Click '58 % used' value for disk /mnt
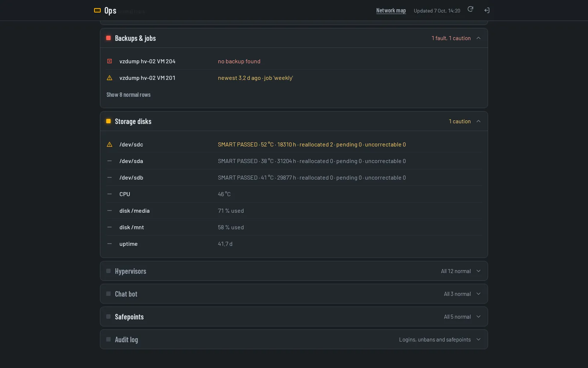This screenshot has width=588, height=368. [231, 227]
